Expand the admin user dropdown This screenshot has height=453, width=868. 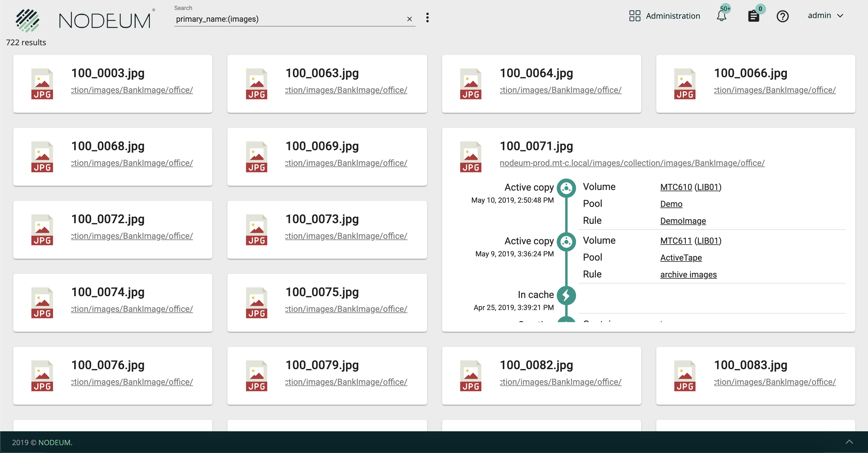[840, 16]
